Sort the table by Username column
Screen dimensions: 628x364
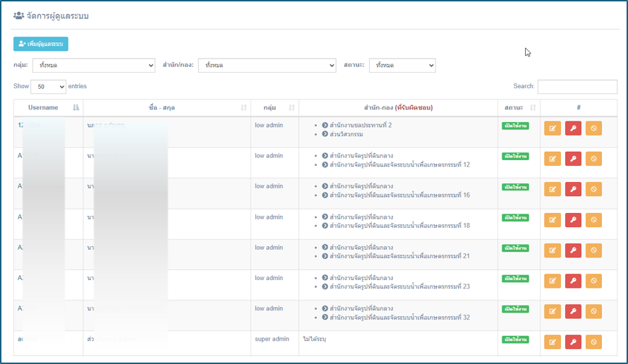(x=49, y=108)
